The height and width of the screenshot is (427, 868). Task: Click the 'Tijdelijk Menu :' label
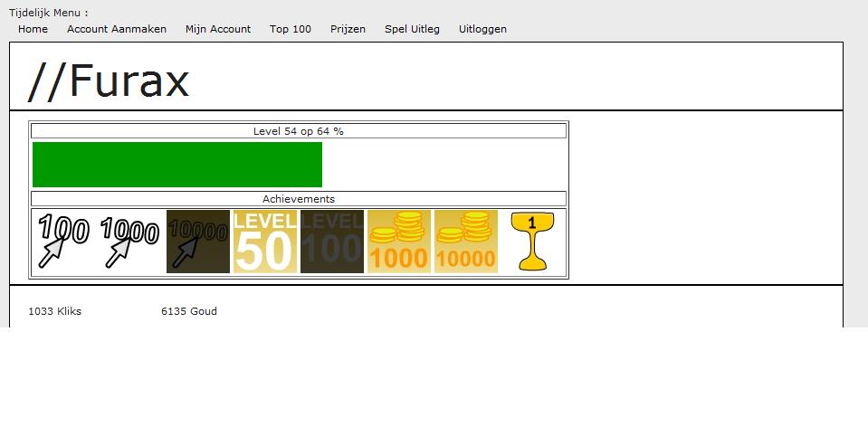tap(49, 13)
